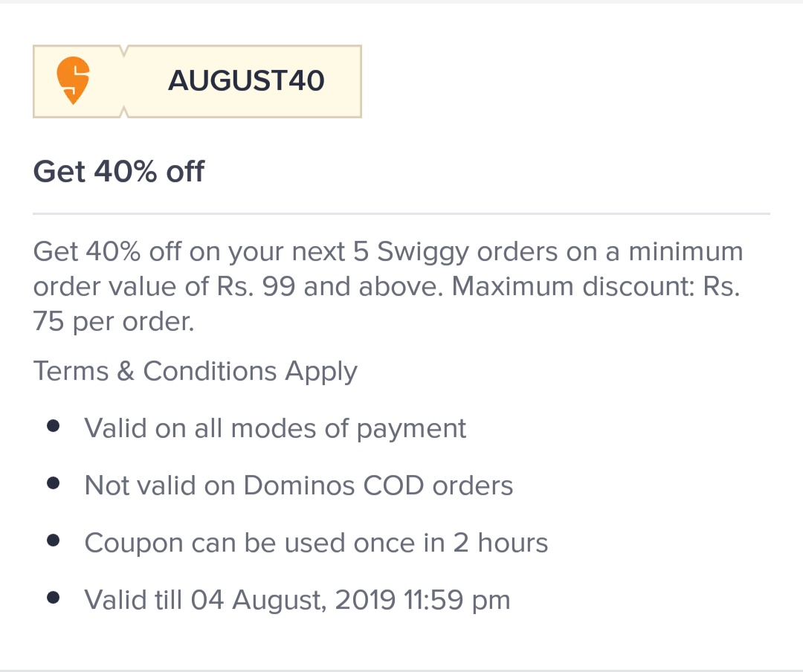Click the notch on the coupon ticket
The height and width of the screenshot is (672, 803).
point(125,52)
